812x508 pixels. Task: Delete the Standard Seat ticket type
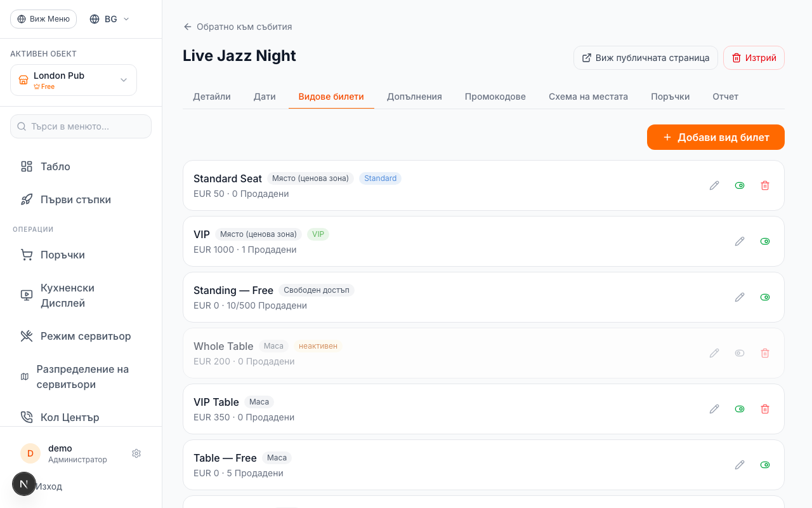pyautogui.click(x=765, y=185)
